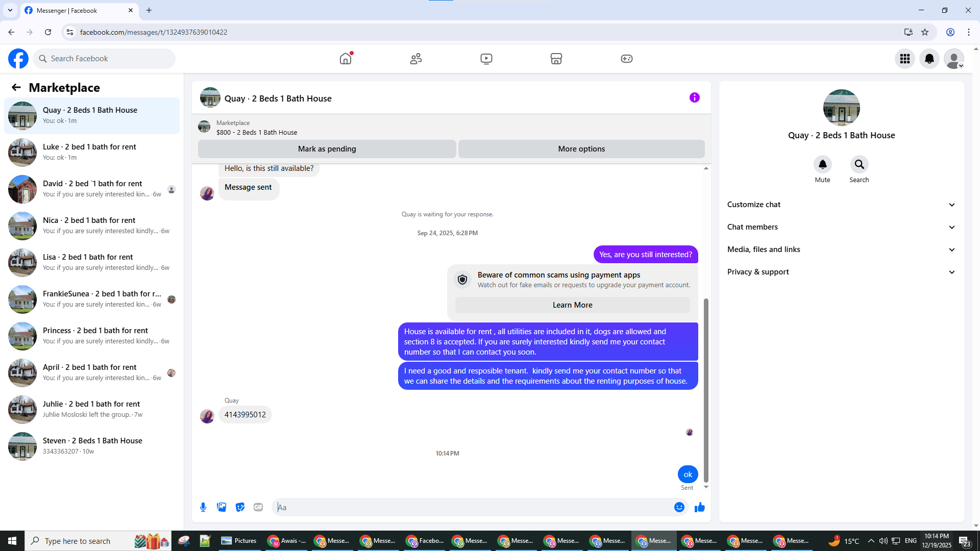Screen dimensions: 980x551
Task: Expand Customize chat section
Action: pyautogui.click(x=841, y=205)
